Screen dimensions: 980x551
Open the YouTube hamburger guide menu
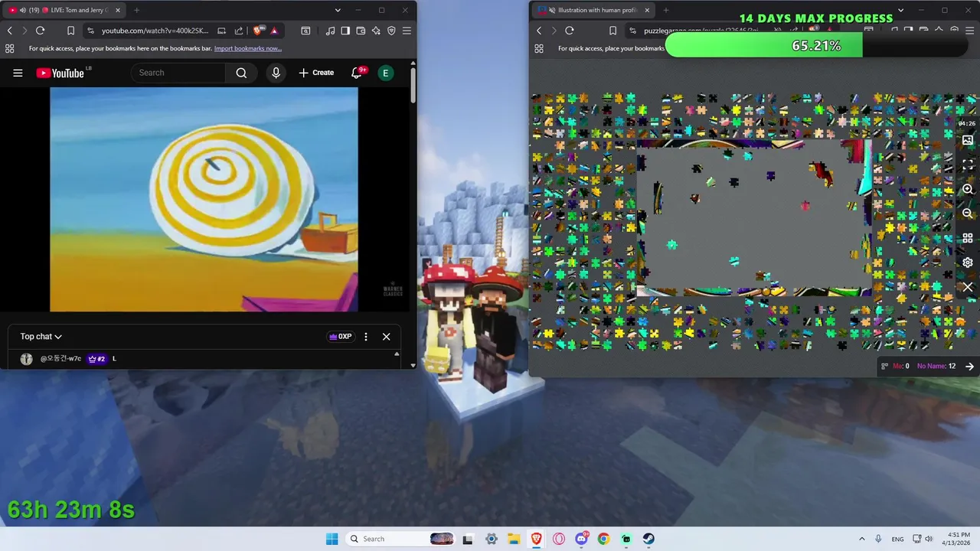18,73
